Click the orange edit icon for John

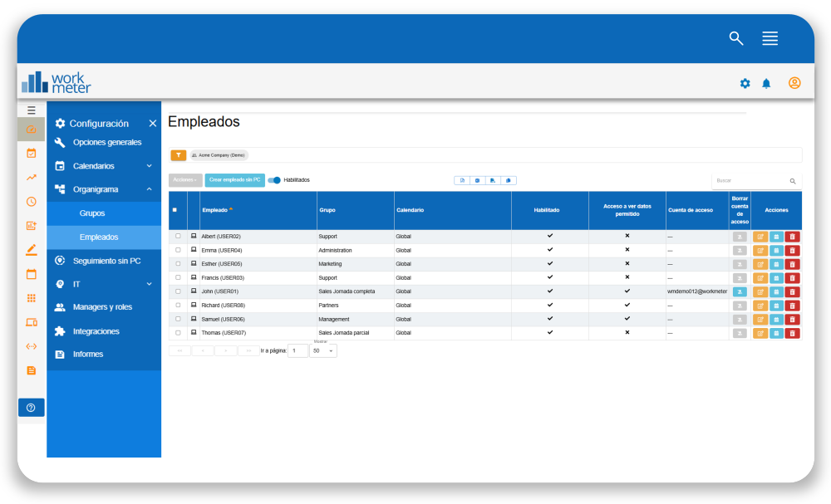760,291
